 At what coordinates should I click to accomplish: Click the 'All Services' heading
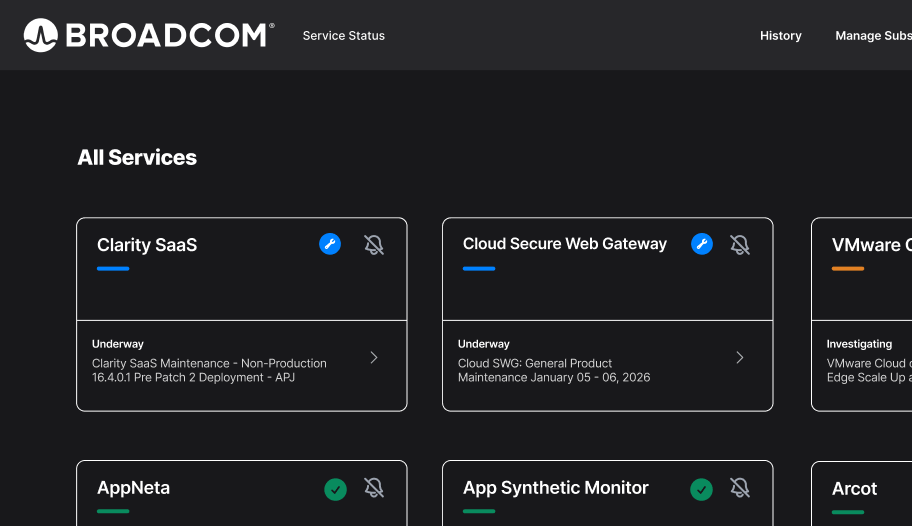(x=137, y=158)
